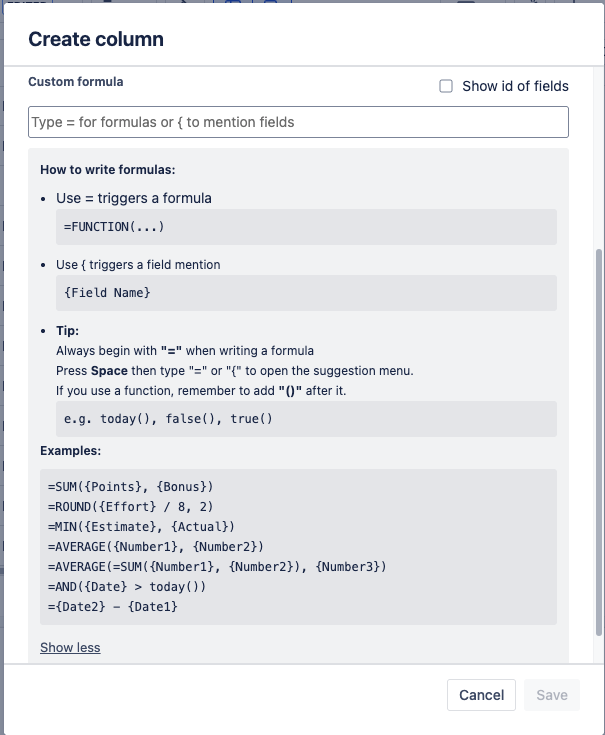The width and height of the screenshot is (605, 735).
Task: Select the =ROUND({Effort} / 8, 2) example
Action: click(x=130, y=506)
